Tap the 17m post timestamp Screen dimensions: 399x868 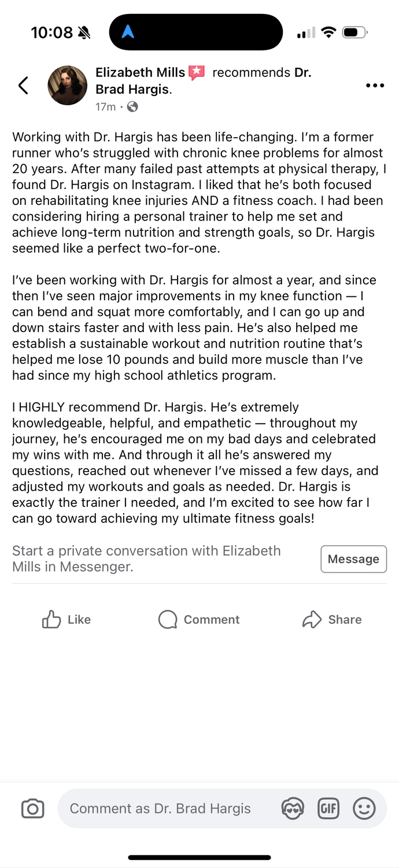(x=105, y=106)
